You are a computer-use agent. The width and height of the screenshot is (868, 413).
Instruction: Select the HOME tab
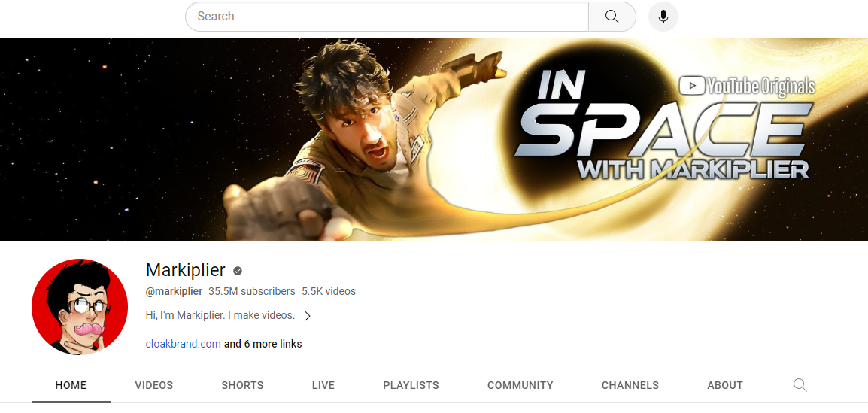tap(71, 385)
